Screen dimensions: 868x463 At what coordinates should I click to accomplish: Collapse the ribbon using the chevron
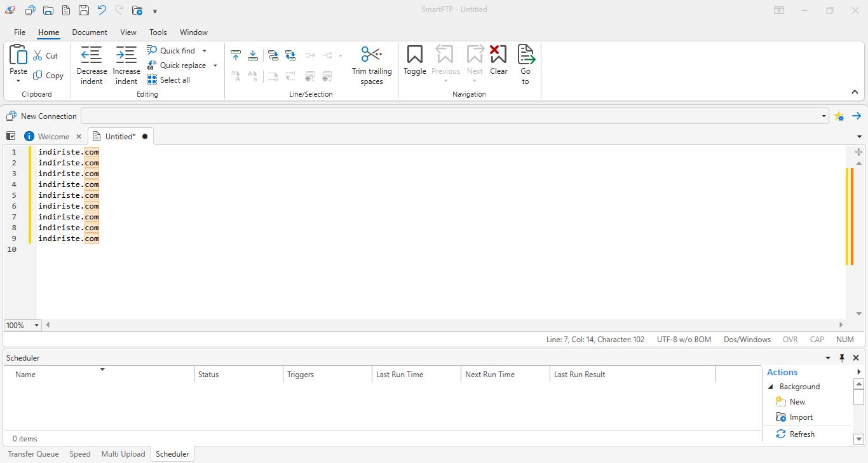pos(855,92)
